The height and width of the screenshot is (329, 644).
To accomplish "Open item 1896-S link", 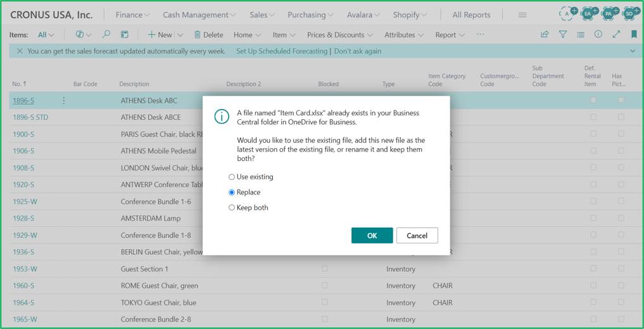I will coord(23,100).
